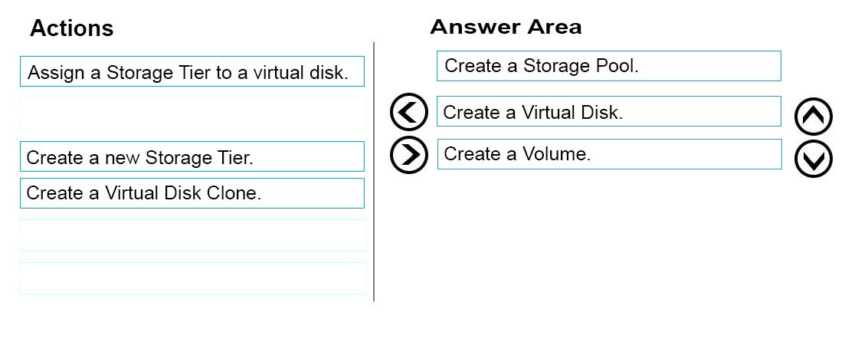Click the right arrow to add an action

408,155
